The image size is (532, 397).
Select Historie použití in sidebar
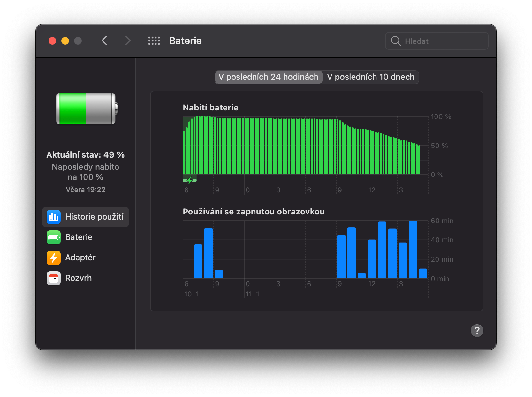pyautogui.click(x=86, y=217)
